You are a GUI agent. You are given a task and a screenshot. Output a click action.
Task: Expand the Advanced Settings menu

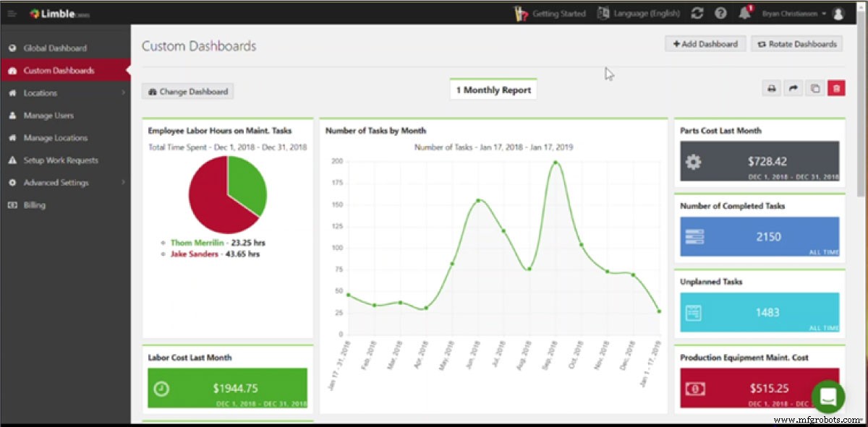65,183
